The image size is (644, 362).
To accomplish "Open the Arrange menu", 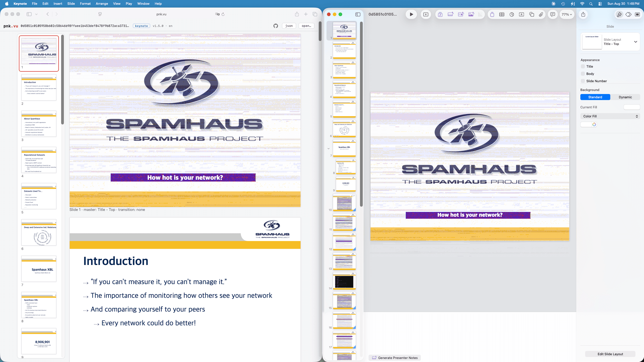I will tap(102, 4).
